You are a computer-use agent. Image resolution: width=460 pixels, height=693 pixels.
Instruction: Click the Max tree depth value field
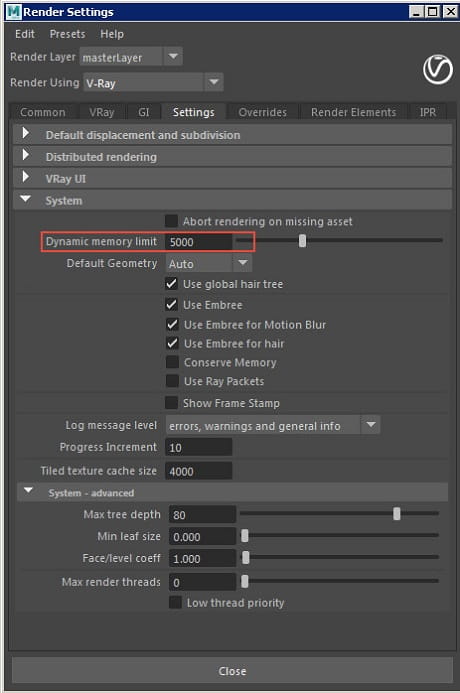pyautogui.click(x=202, y=515)
